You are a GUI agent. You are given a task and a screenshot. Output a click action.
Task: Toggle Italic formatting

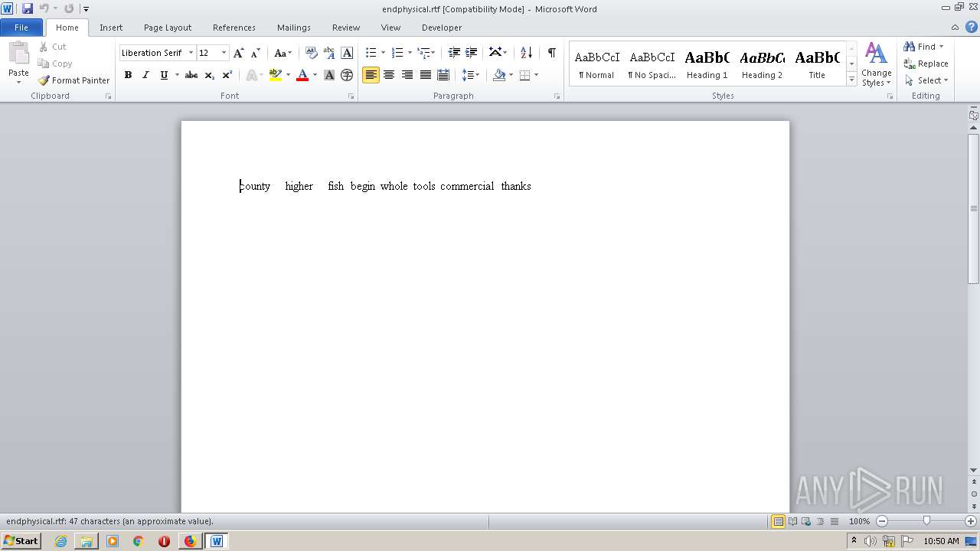pyautogui.click(x=145, y=75)
